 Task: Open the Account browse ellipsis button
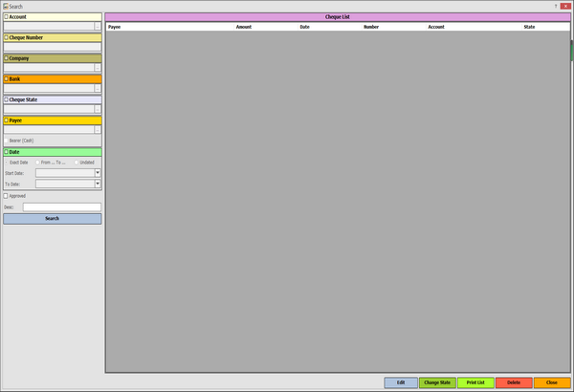(x=98, y=27)
